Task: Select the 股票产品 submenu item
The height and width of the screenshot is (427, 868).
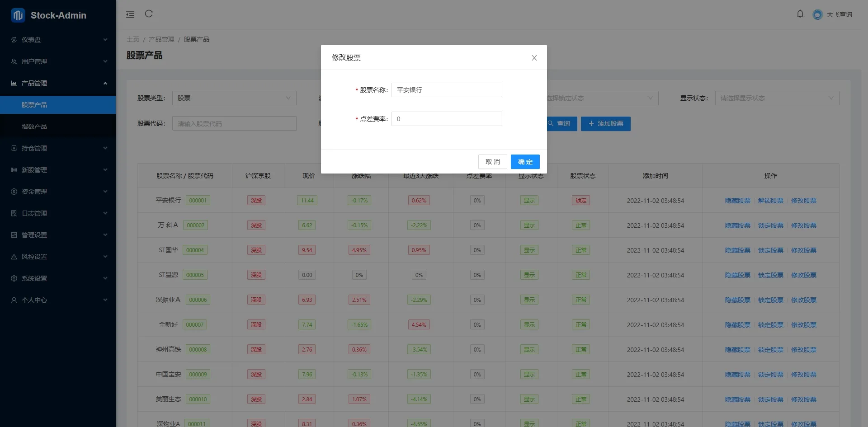Action: (x=58, y=105)
